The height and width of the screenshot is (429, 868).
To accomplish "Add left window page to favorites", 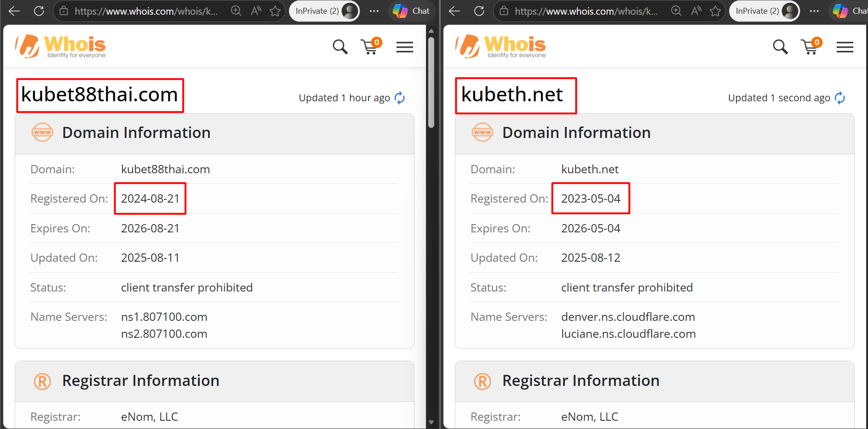I will [275, 11].
